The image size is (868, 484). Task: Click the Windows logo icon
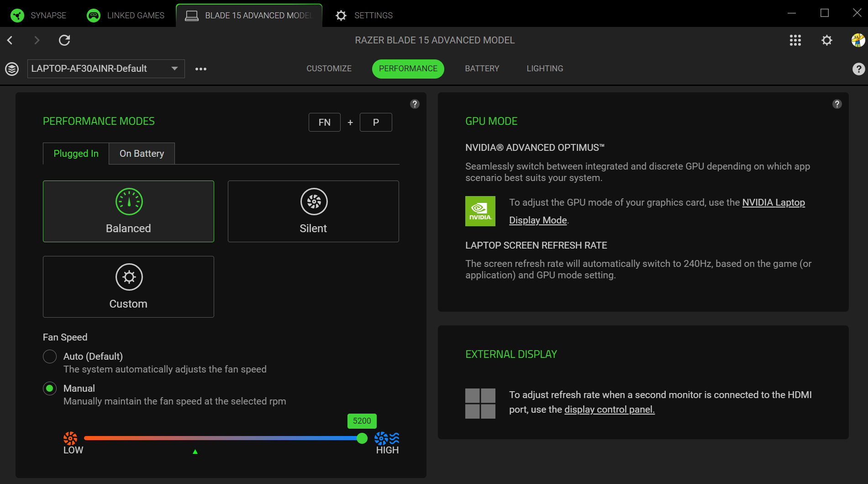pyautogui.click(x=480, y=404)
